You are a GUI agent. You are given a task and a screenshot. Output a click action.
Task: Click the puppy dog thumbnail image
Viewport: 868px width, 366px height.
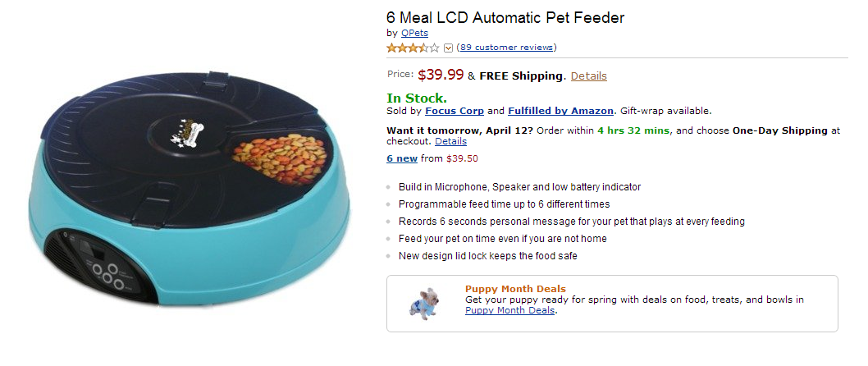425,303
